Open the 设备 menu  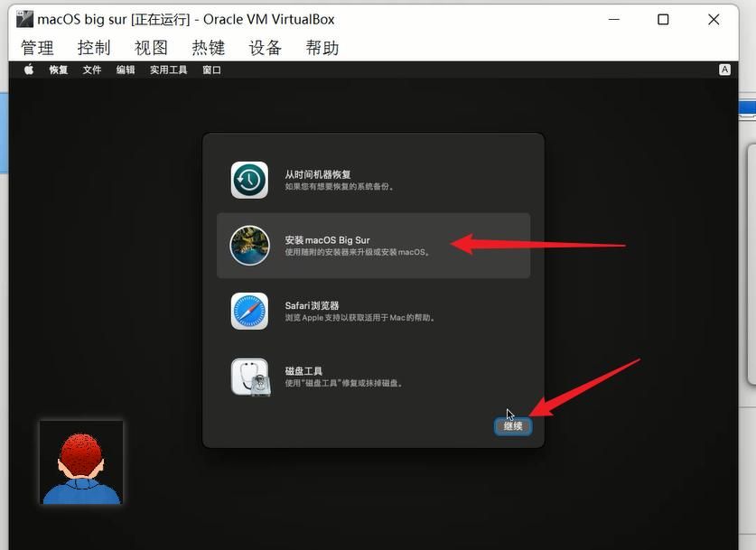tap(266, 48)
